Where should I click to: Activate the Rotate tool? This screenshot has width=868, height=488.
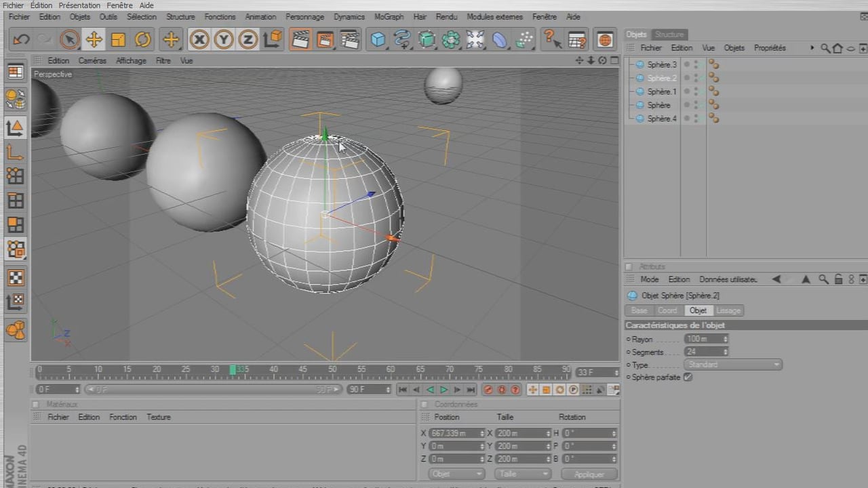point(142,40)
